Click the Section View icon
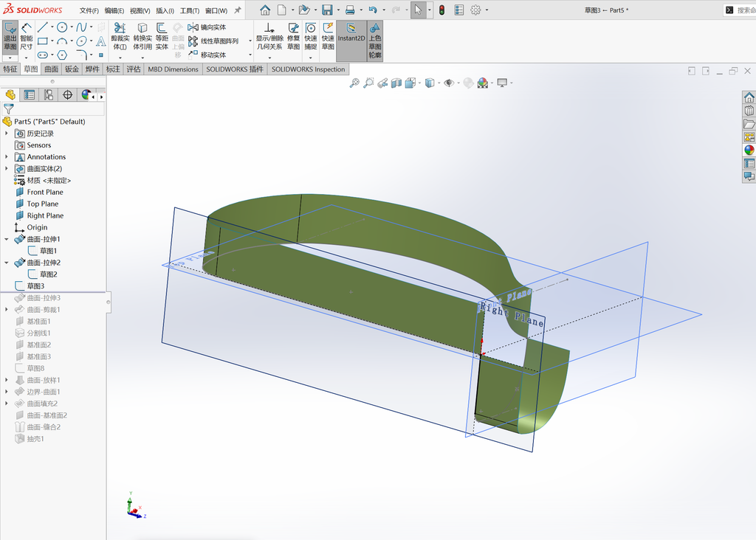Viewport: 756px width, 540px height. tap(396, 83)
